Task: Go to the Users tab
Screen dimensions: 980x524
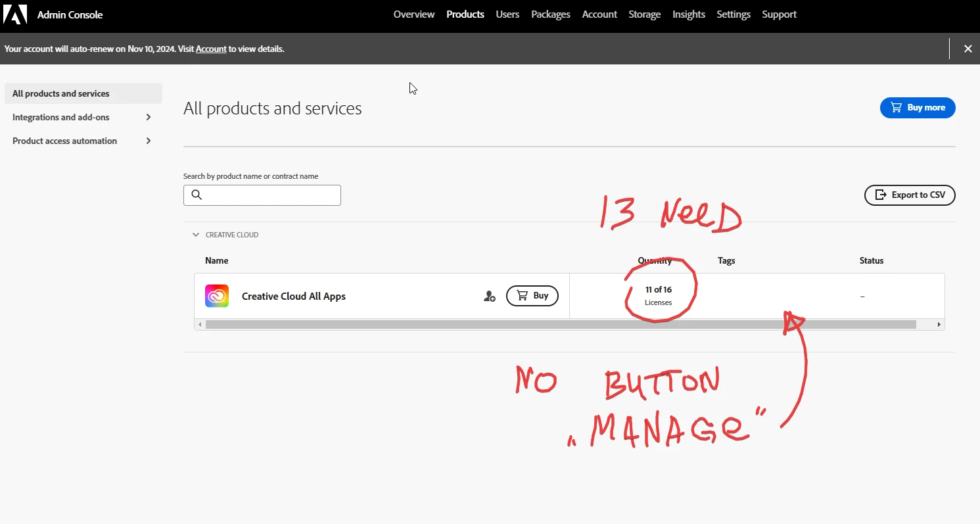Action: [507, 14]
